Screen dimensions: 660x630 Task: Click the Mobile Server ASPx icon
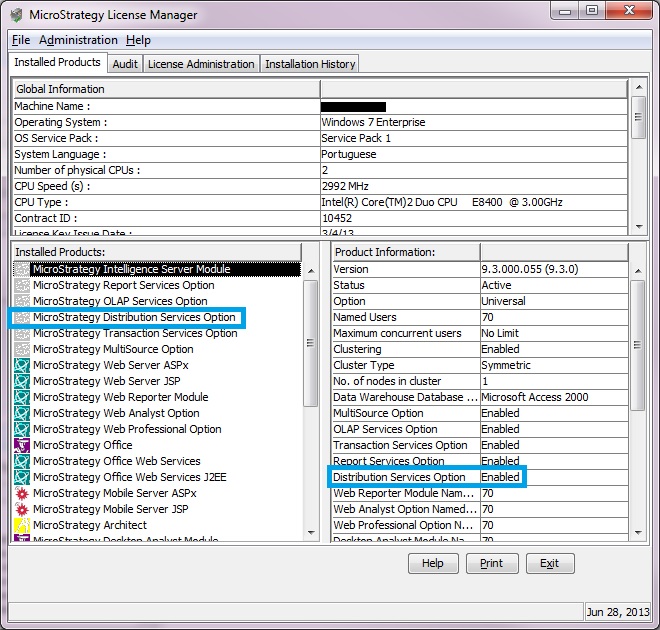pos(22,493)
